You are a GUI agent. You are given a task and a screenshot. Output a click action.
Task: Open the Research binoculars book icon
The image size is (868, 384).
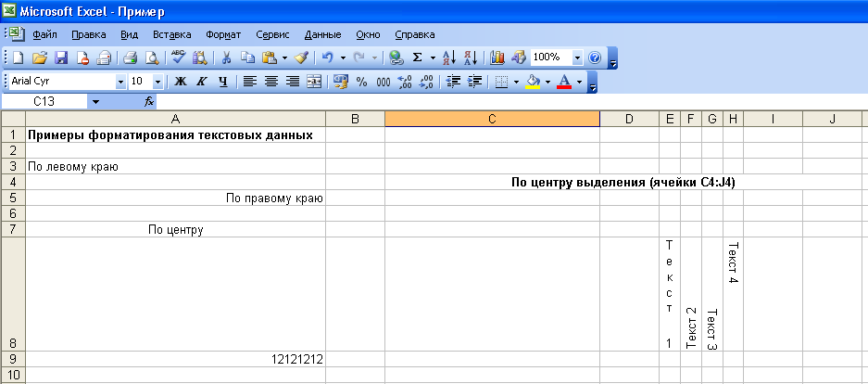pyautogui.click(x=199, y=58)
